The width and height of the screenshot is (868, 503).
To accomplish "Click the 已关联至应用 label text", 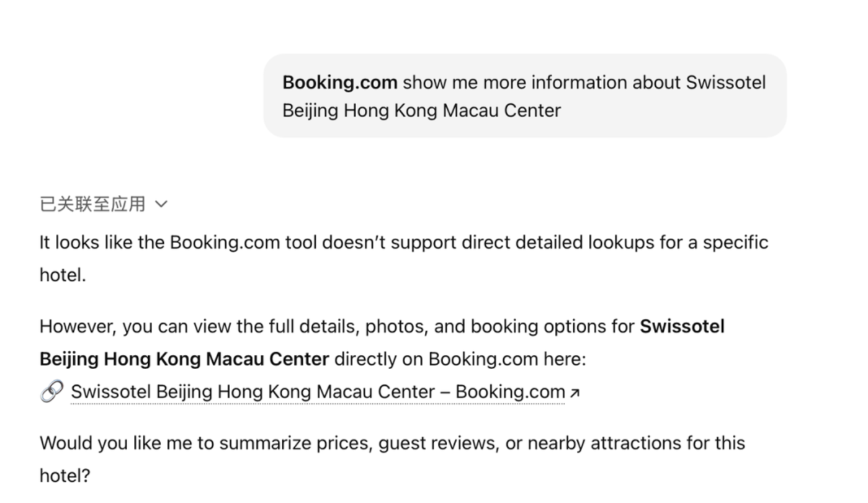I will pyautogui.click(x=92, y=204).
